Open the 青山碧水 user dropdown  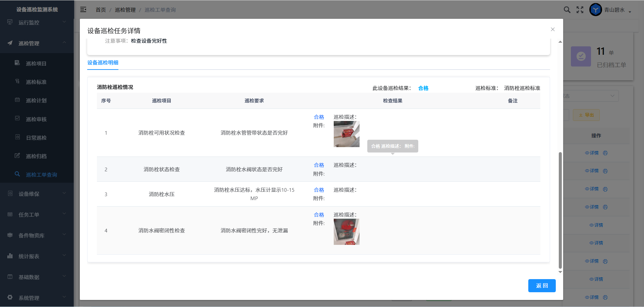[x=617, y=10]
